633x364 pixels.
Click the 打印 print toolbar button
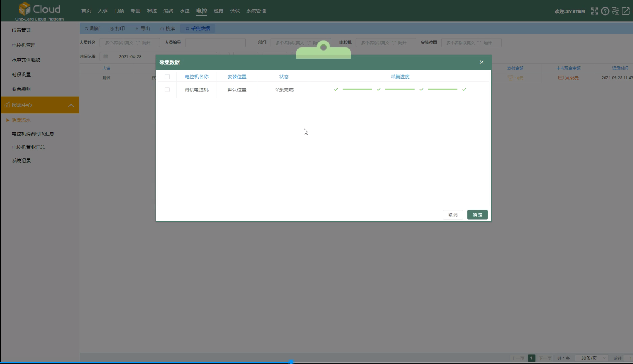tap(117, 29)
